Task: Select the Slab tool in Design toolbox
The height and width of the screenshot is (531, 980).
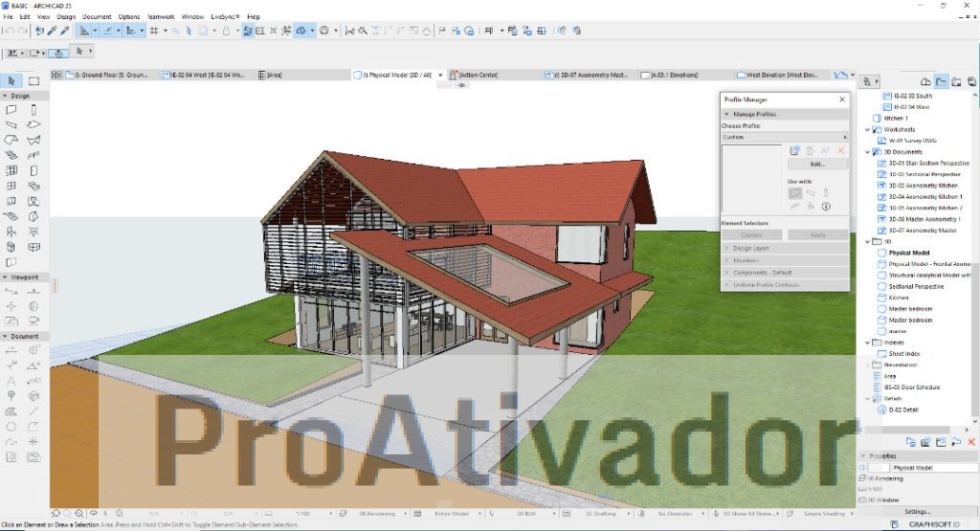Action: (x=33, y=125)
